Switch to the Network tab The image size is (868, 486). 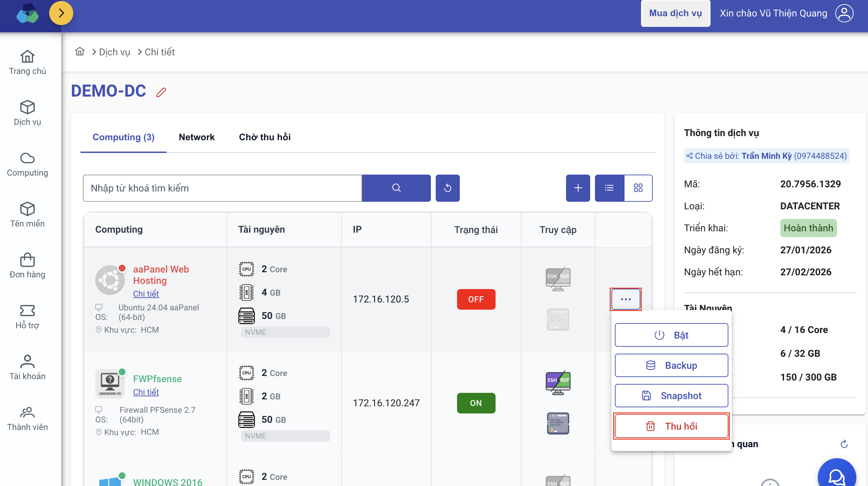(x=196, y=137)
